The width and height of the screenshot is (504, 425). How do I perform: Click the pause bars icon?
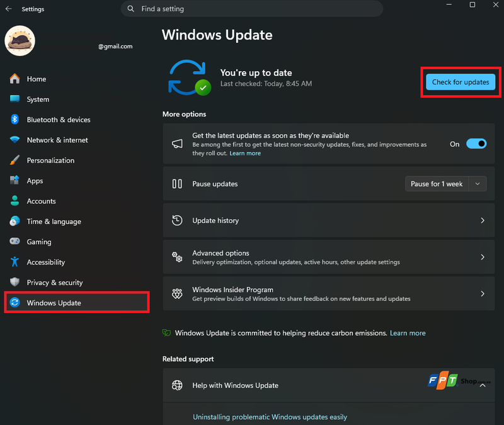pos(177,184)
